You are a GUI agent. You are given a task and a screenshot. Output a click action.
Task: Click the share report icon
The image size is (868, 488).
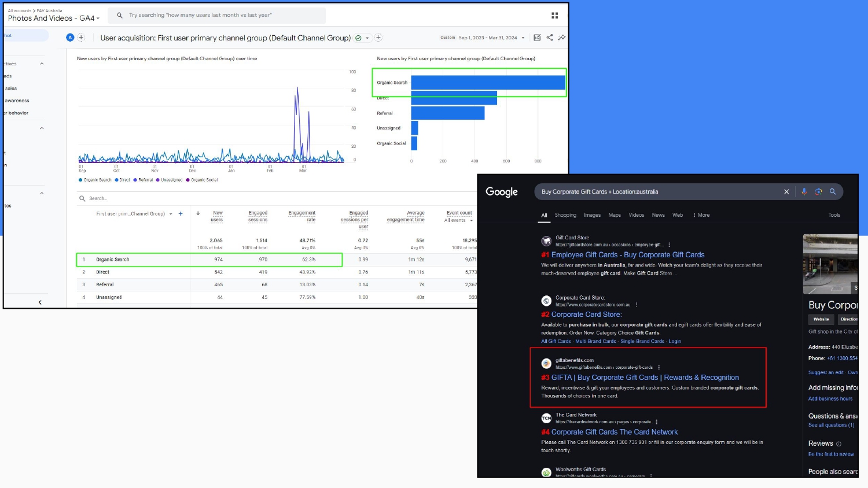(x=549, y=38)
